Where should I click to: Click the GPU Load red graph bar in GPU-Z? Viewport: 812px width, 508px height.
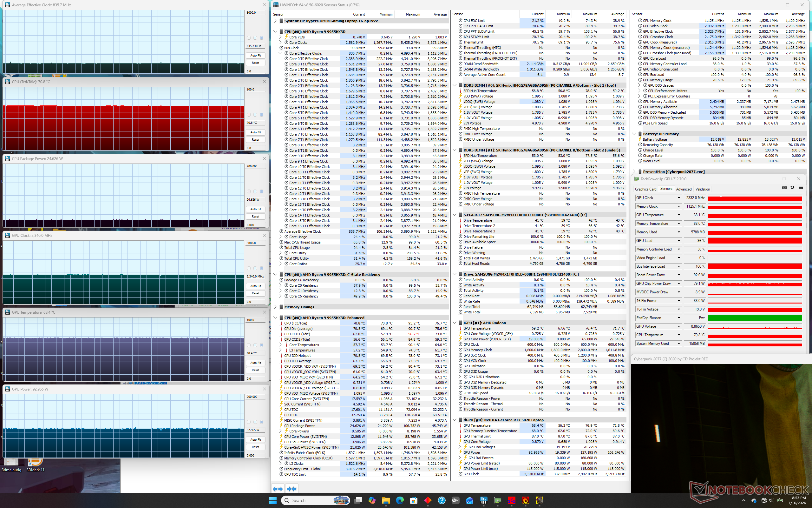click(x=755, y=241)
